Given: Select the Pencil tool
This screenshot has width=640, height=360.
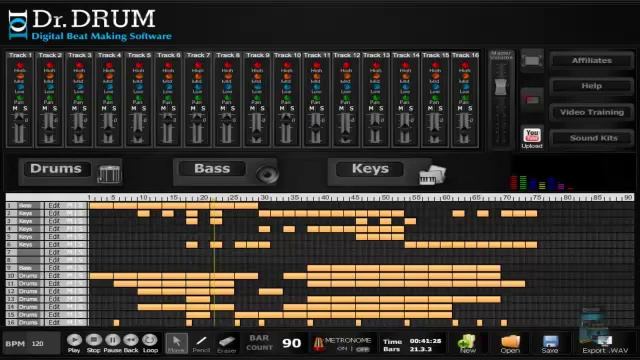Looking at the screenshot, I should click(x=201, y=343).
